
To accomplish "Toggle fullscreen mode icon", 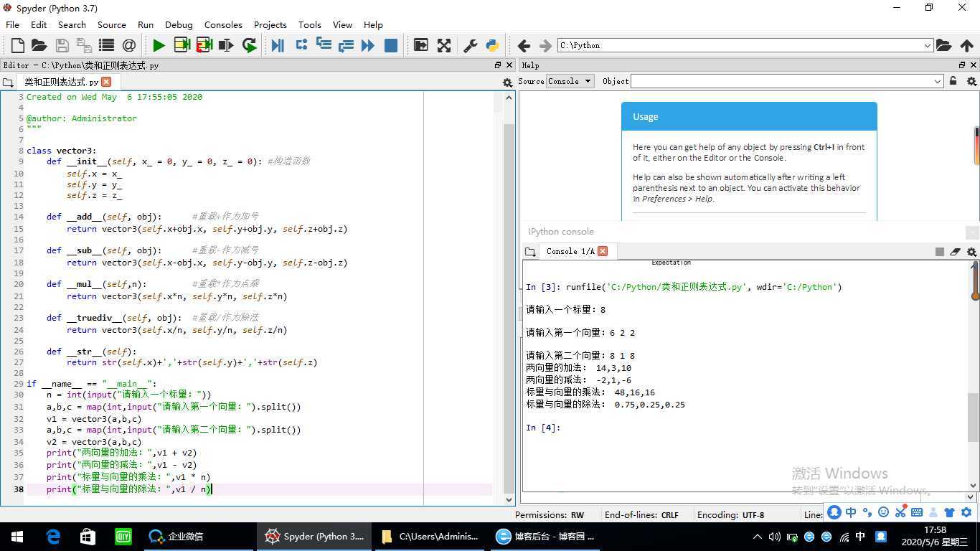I will pyautogui.click(x=444, y=45).
